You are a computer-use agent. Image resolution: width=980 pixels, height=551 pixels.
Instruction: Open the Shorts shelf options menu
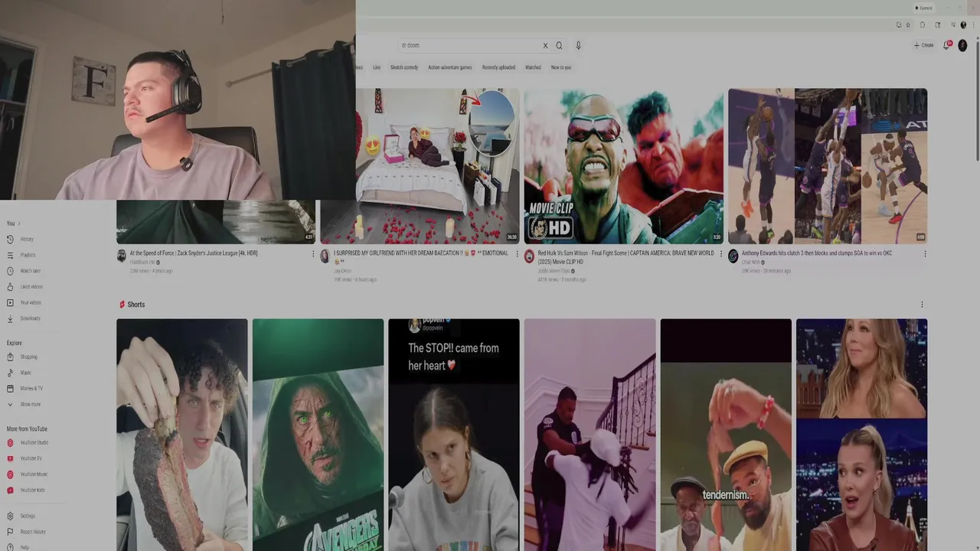922,305
